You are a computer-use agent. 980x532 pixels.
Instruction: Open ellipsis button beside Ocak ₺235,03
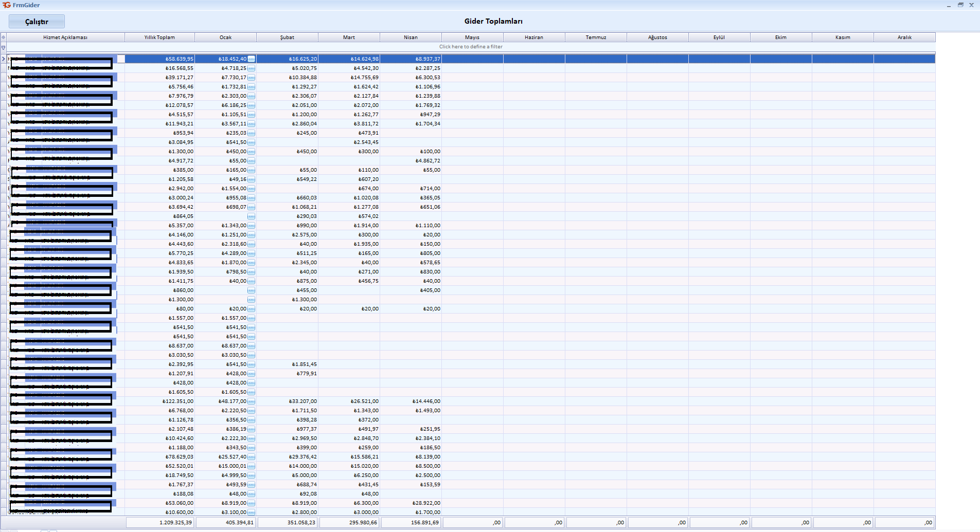251,133
